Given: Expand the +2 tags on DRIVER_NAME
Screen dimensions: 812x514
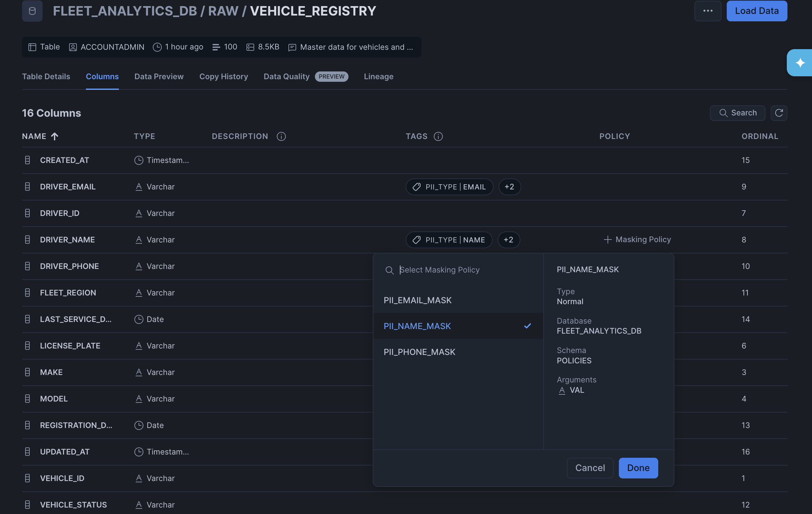Looking at the screenshot, I should pos(508,240).
